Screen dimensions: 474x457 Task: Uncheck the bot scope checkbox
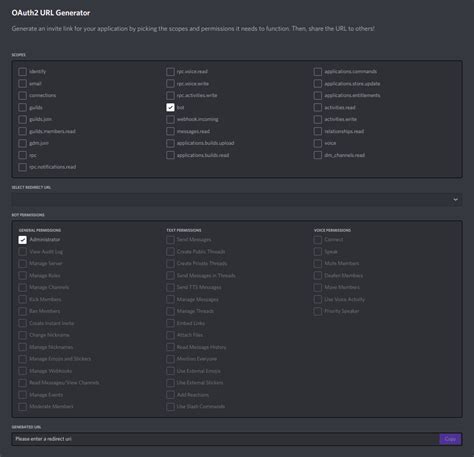pos(170,107)
